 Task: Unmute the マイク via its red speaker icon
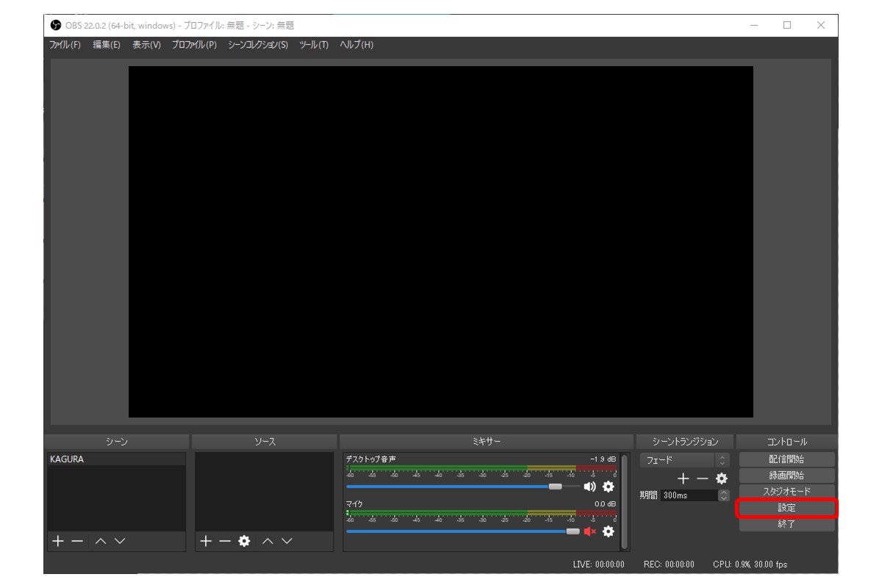click(590, 531)
